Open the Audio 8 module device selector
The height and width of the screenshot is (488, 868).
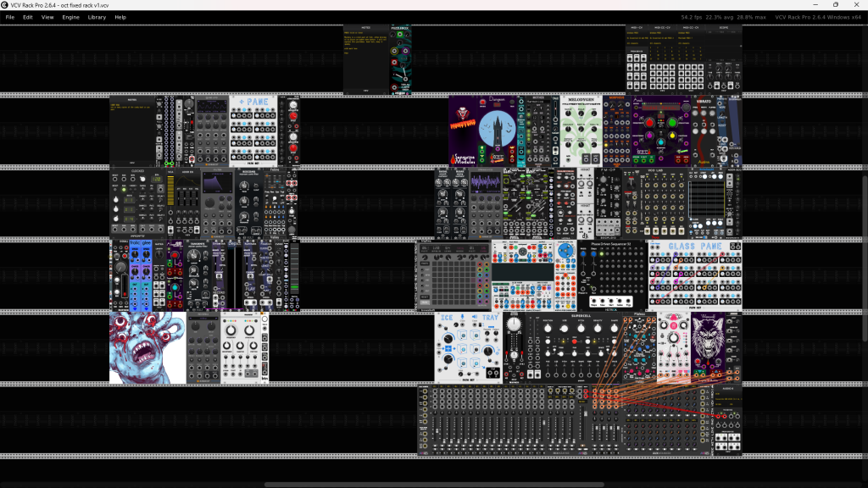pos(727,400)
